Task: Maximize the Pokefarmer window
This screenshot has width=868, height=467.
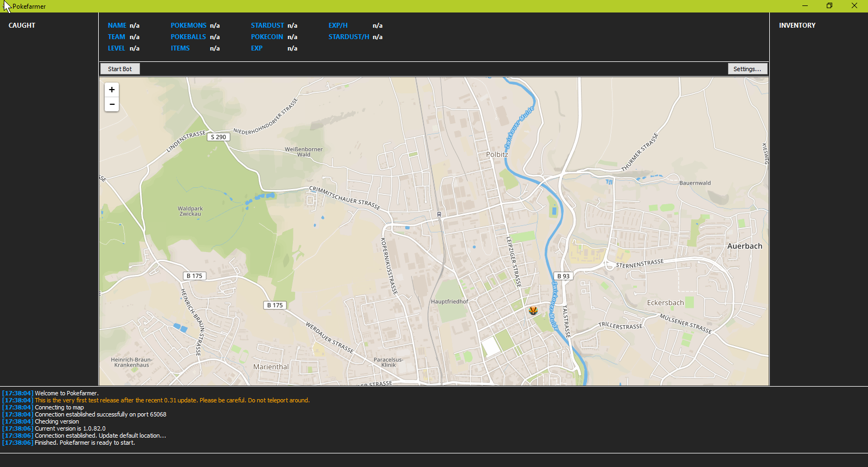Action: (x=829, y=6)
